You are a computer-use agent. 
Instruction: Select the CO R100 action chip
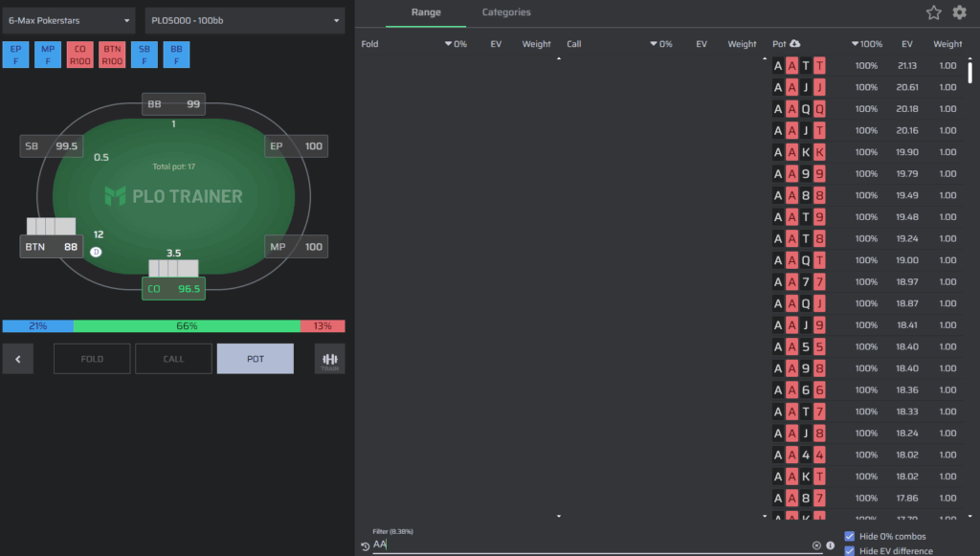80,55
